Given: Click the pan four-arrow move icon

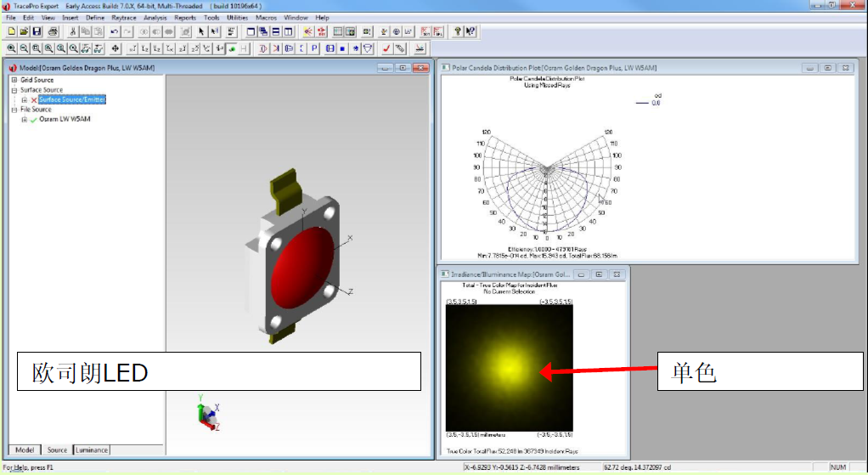Looking at the screenshot, I should coord(116,48).
